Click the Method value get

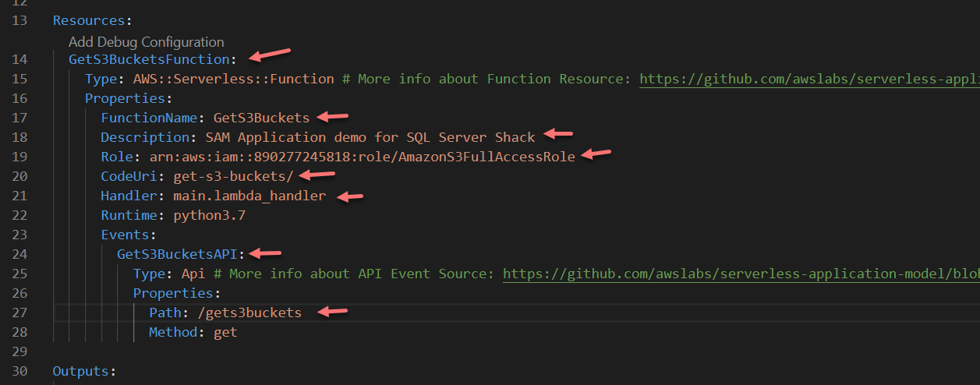tap(225, 332)
